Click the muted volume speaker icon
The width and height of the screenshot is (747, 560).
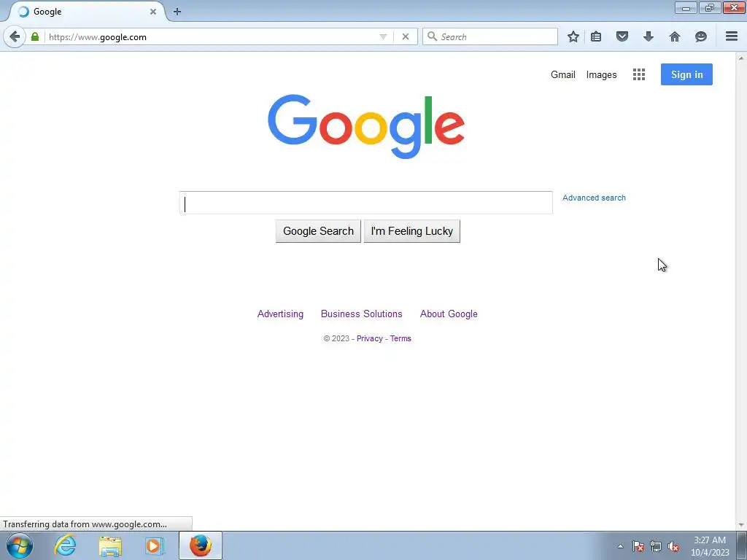673,546
